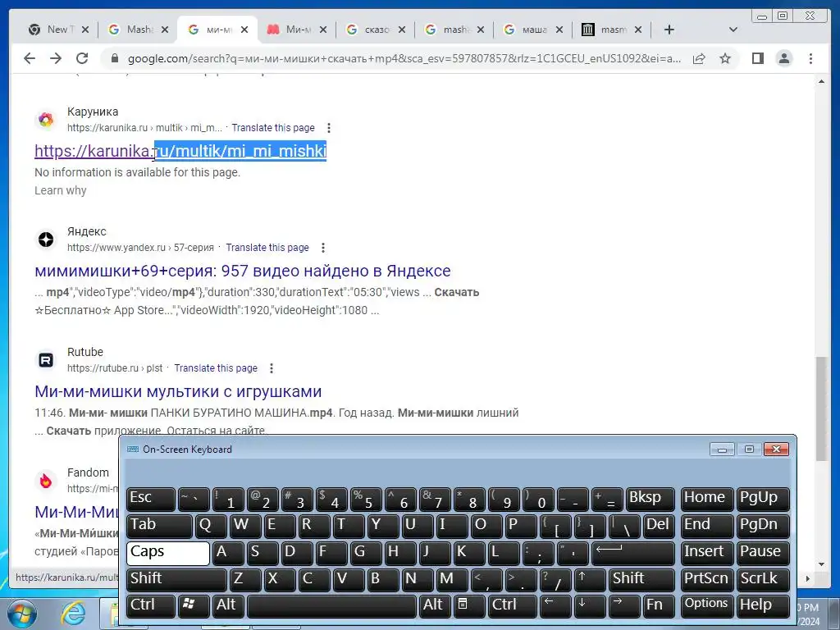The image size is (840, 630).
Task: Click the up arrow key on keyboard
Action: point(590,580)
